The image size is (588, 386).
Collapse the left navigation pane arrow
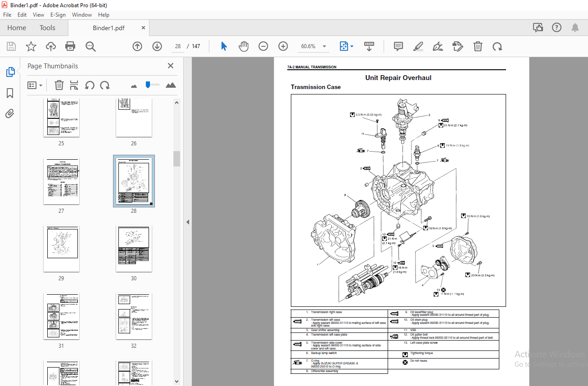pos(188,222)
